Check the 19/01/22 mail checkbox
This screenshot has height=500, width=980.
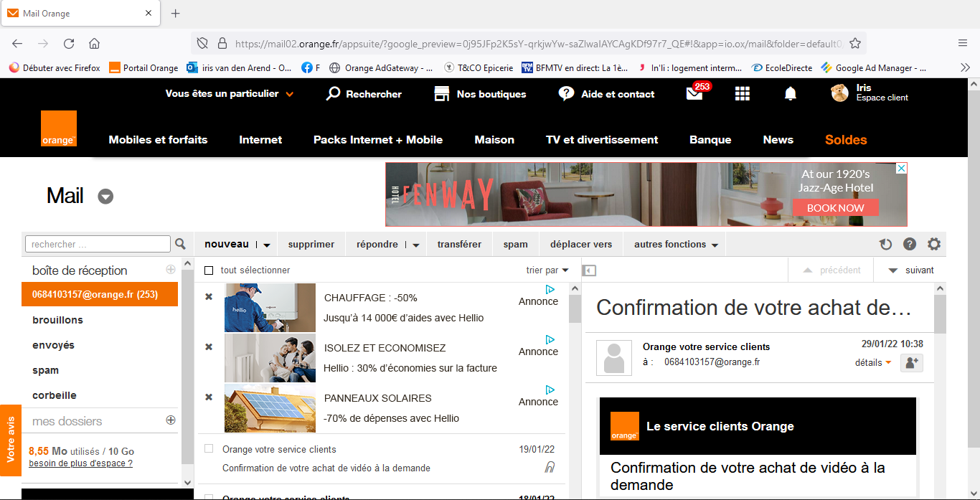click(x=209, y=449)
